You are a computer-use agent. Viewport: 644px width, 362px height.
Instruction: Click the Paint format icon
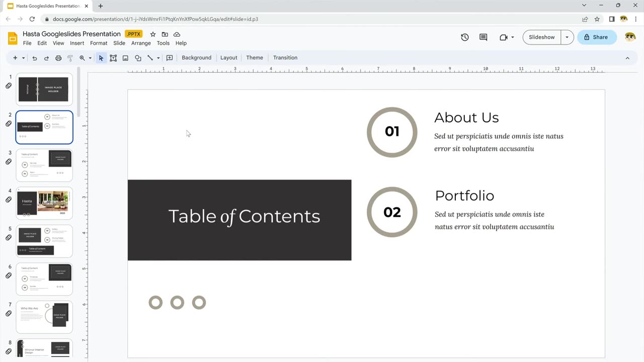[x=70, y=58]
